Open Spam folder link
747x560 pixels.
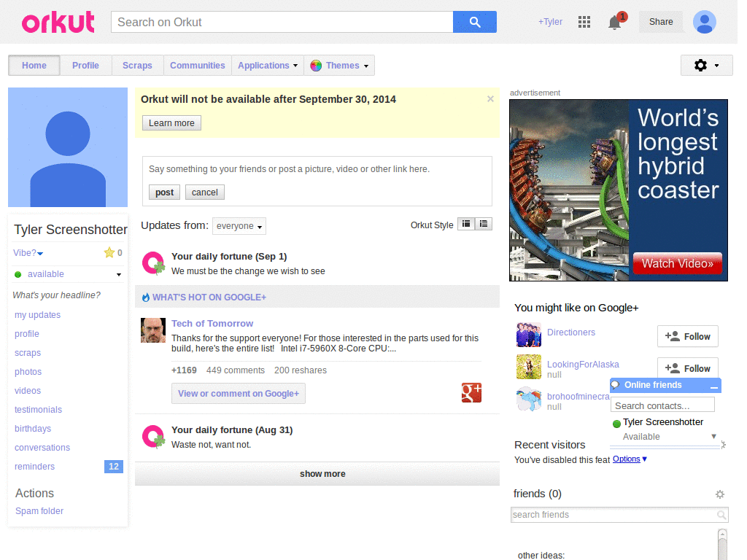coord(39,511)
